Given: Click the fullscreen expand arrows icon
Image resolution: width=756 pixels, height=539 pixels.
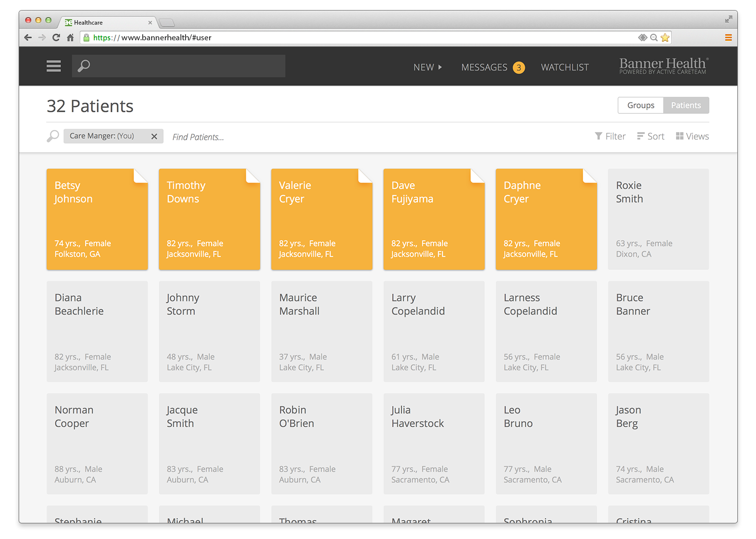Looking at the screenshot, I should click(728, 19).
